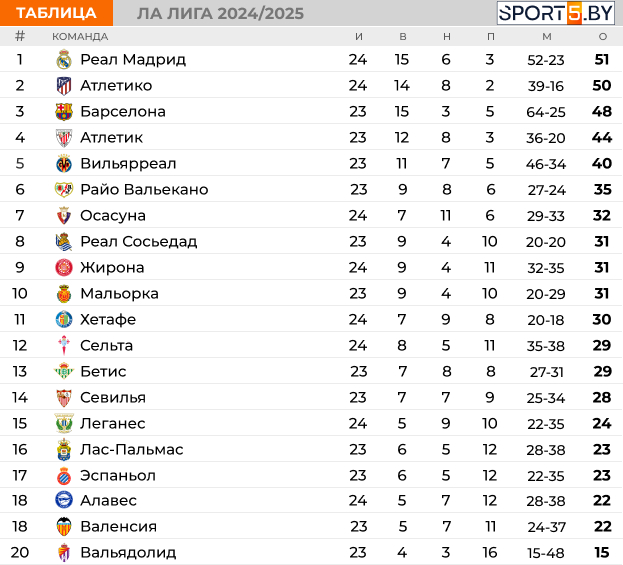This screenshot has width=623, height=565.
Task: Click the Betis green crest icon
Action: coord(64,371)
